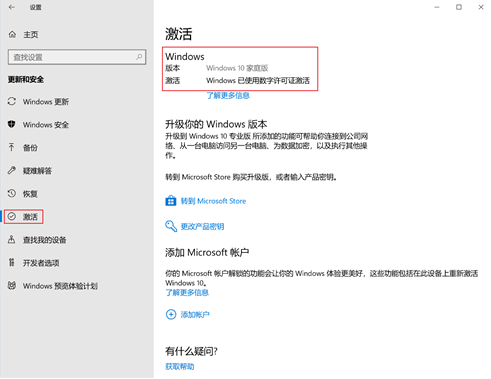Open the 主页 home page
The width and height of the screenshot is (491, 379).
tap(31, 34)
